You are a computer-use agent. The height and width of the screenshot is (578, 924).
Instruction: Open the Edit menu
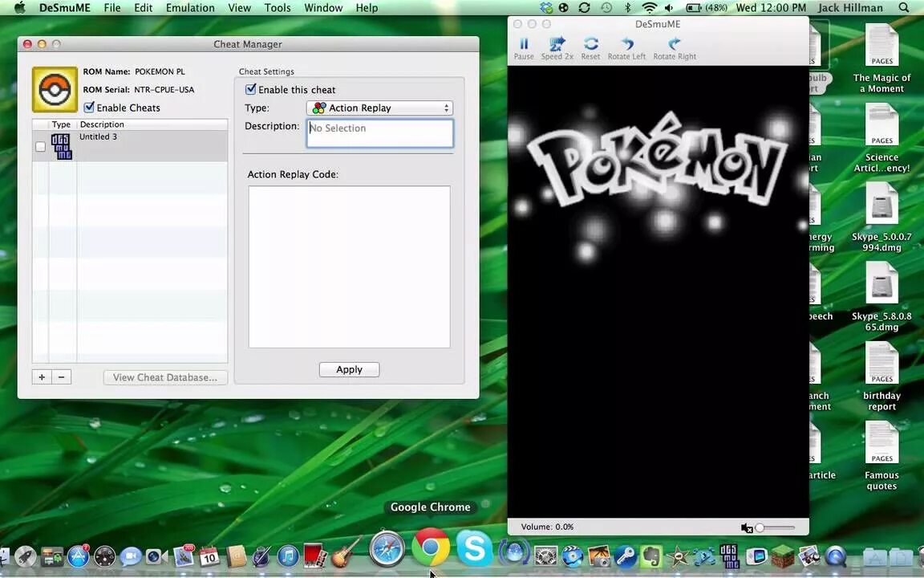pos(144,8)
